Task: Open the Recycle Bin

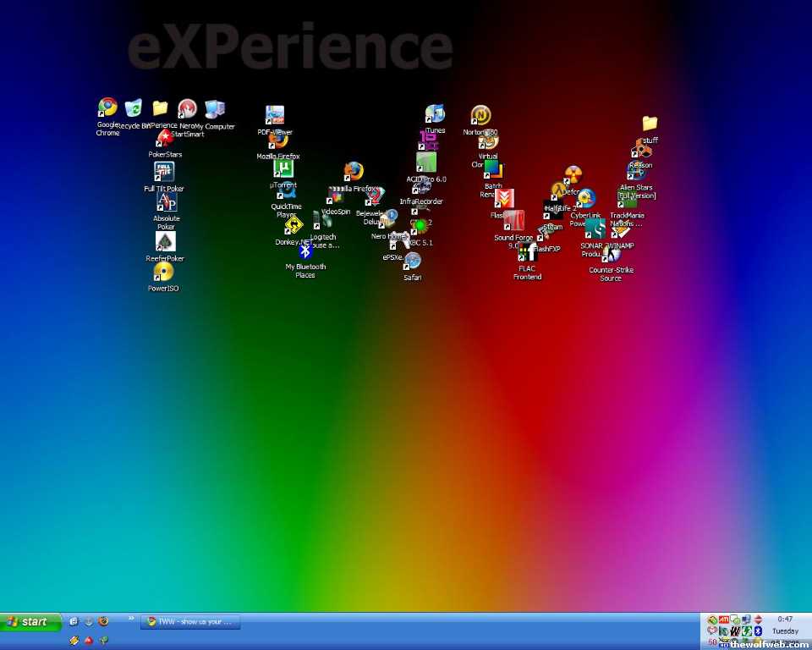Action: point(134,108)
